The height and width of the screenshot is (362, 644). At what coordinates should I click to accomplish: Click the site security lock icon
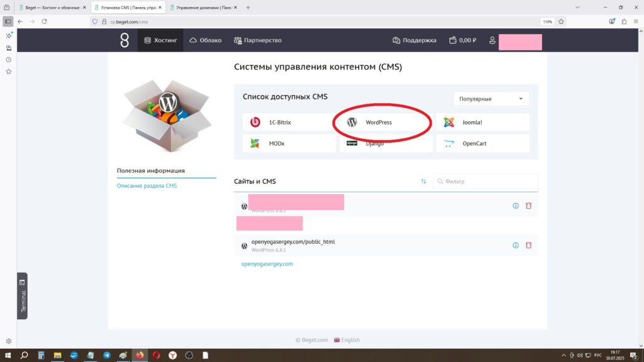click(x=104, y=22)
